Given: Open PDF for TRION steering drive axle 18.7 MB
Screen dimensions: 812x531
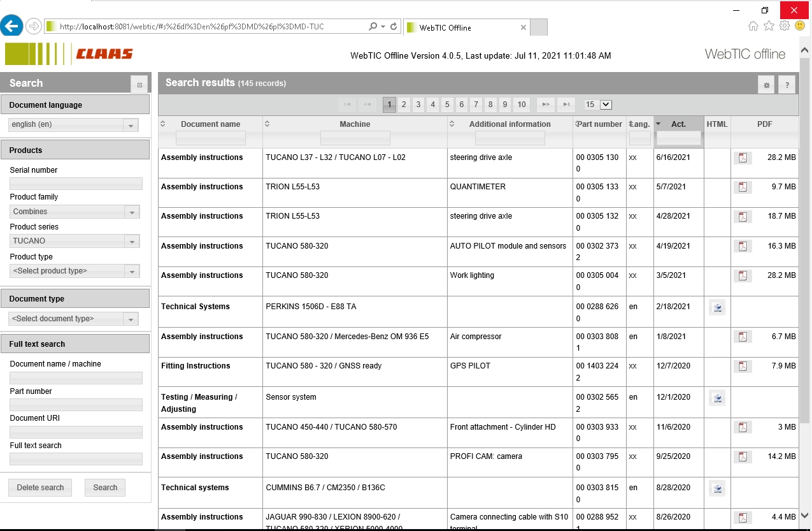Looking at the screenshot, I should (743, 217).
